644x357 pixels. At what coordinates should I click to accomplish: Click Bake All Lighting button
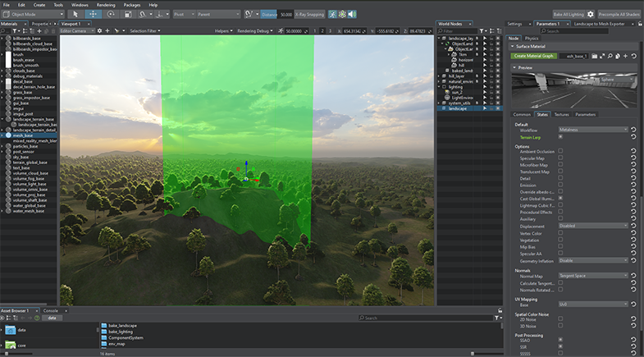[569, 15]
